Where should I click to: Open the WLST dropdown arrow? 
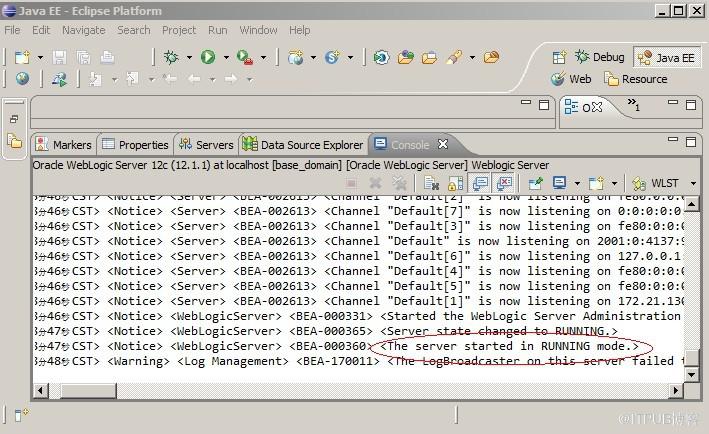click(694, 183)
